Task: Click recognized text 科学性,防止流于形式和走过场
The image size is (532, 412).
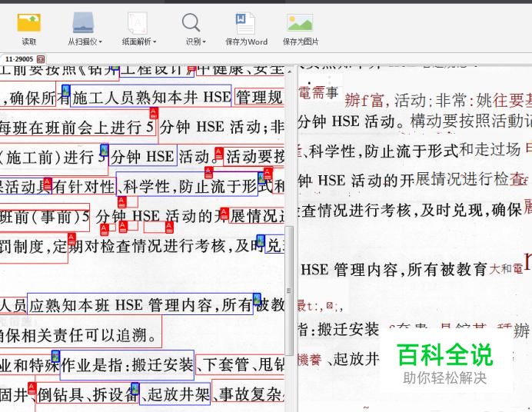Action: [414, 151]
